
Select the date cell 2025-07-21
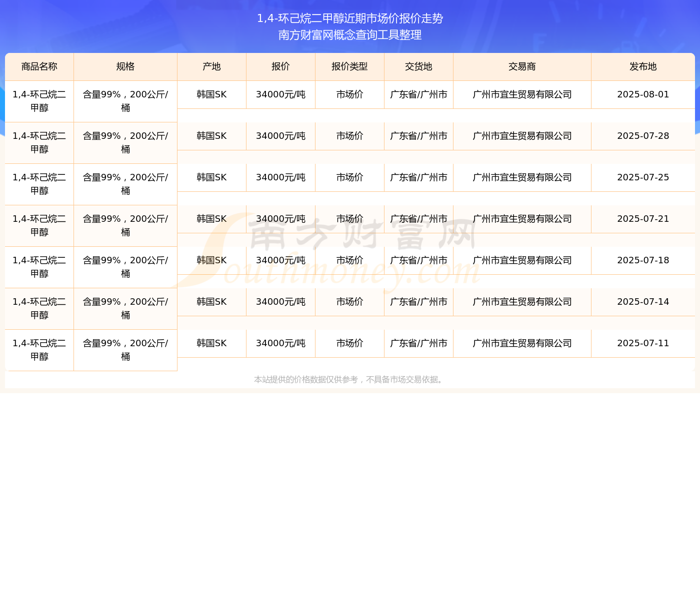643,219
